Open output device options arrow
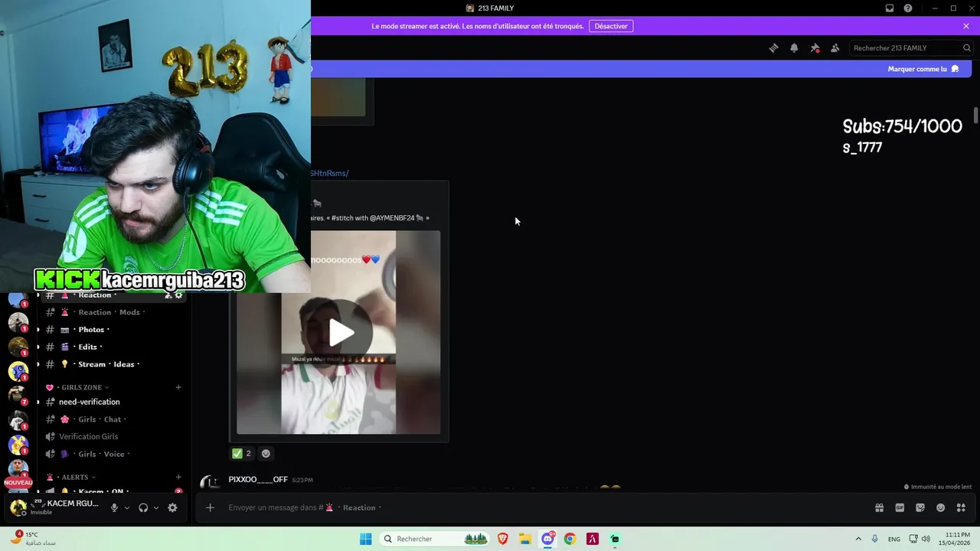The width and height of the screenshot is (980, 551). [x=156, y=507]
